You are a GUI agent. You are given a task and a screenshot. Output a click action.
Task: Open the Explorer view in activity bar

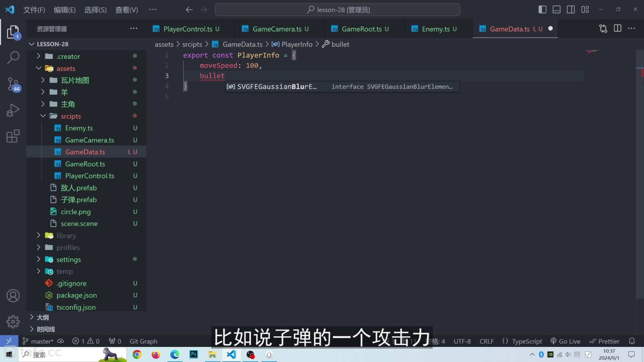point(13,32)
